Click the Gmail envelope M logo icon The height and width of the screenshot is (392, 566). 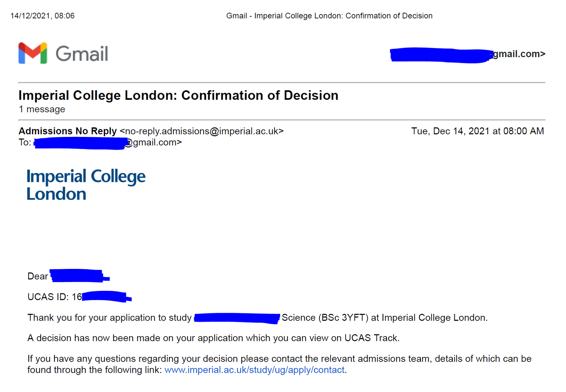[x=33, y=53]
